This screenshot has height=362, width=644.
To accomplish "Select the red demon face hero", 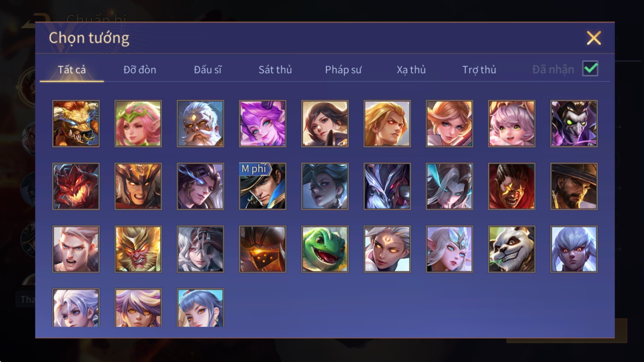I will click(76, 186).
